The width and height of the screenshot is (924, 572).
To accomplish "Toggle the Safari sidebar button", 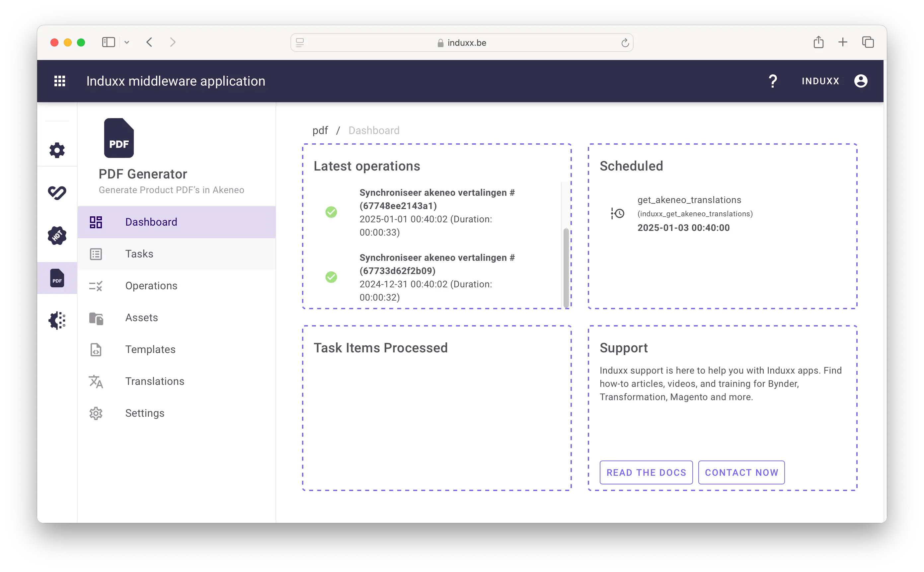I will pos(108,42).
